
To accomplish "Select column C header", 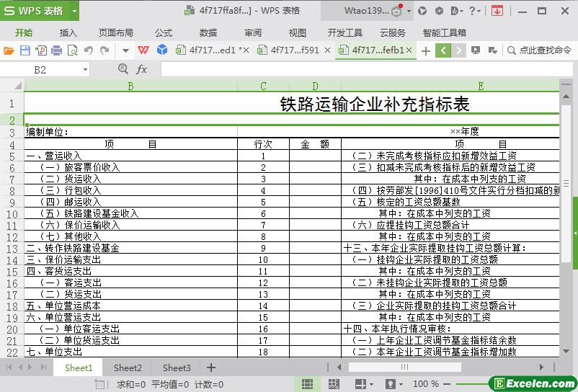I will tap(263, 86).
